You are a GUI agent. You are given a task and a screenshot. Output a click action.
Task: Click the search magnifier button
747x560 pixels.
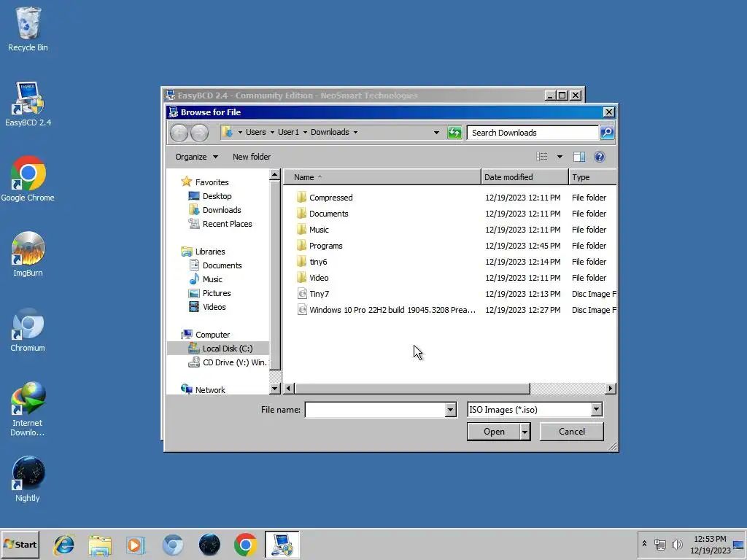click(607, 133)
